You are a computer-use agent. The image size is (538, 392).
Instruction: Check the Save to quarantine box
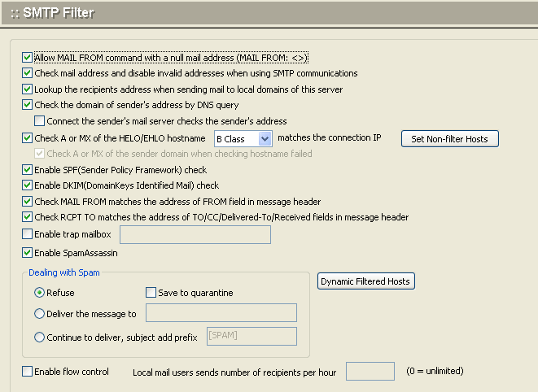[x=150, y=293]
